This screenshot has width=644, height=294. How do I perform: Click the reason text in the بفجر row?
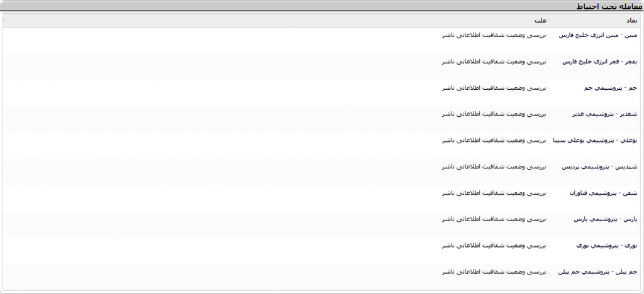(x=494, y=62)
